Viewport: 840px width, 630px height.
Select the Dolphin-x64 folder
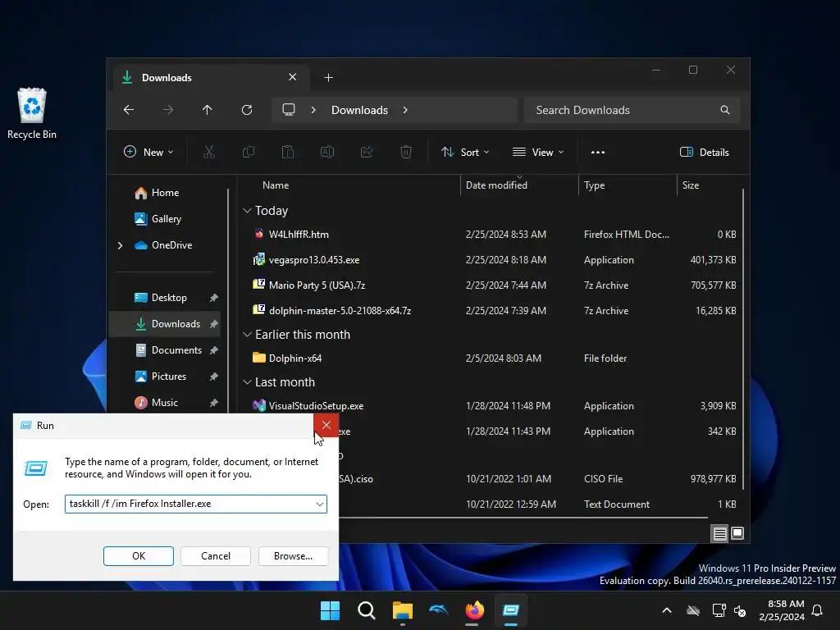tap(294, 358)
